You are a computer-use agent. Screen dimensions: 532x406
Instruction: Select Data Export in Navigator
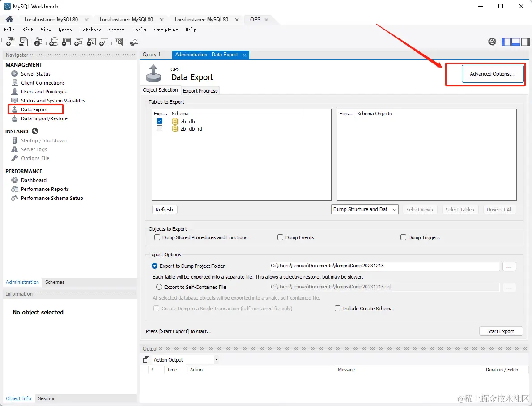[x=34, y=110]
